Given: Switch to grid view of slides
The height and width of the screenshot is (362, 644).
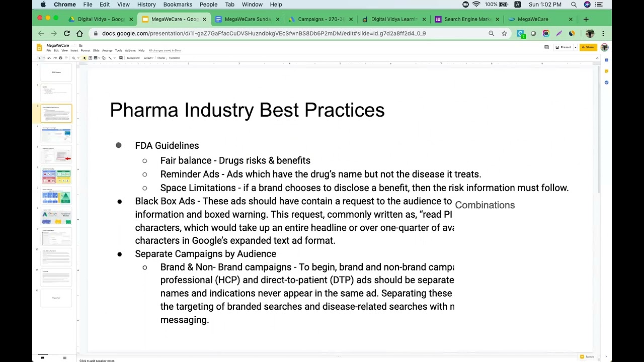Looking at the screenshot, I should (64, 358).
